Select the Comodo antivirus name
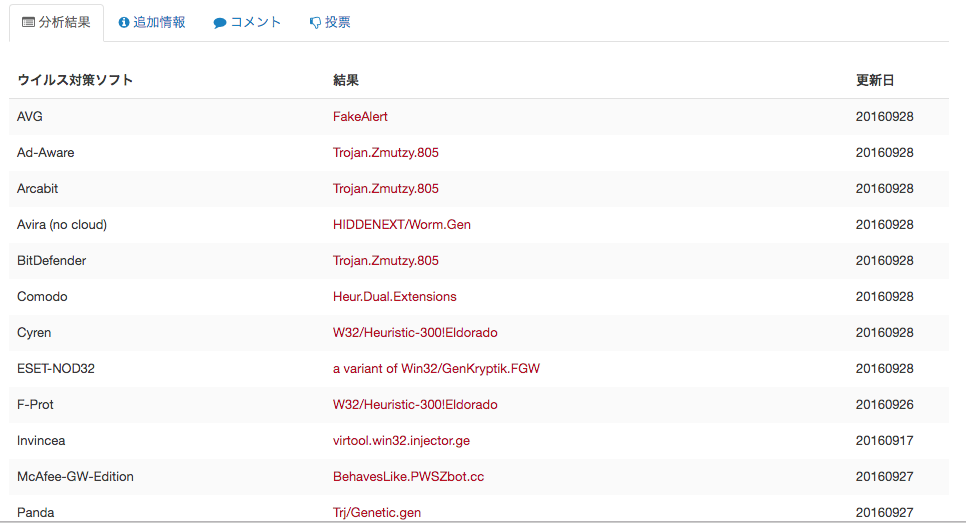 [42, 296]
